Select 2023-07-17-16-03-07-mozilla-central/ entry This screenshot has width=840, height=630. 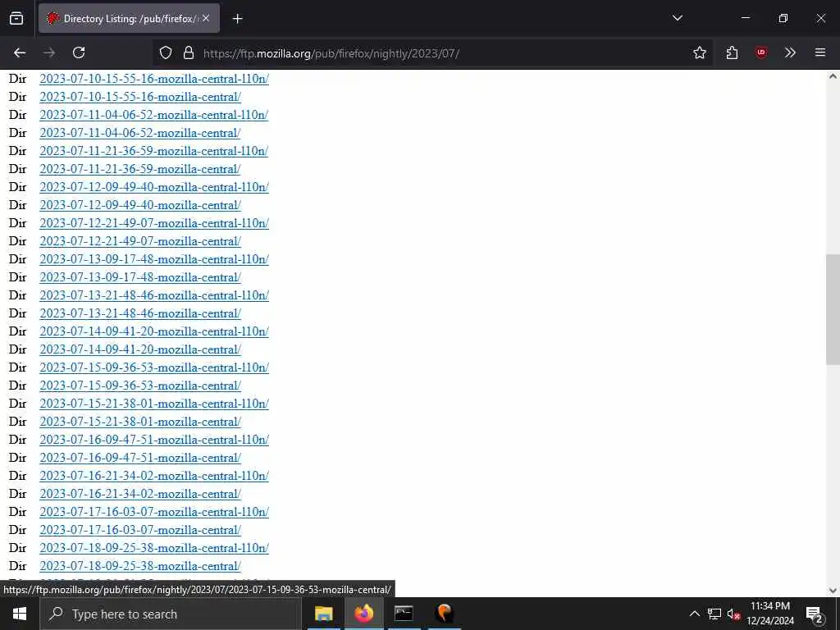click(x=140, y=530)
